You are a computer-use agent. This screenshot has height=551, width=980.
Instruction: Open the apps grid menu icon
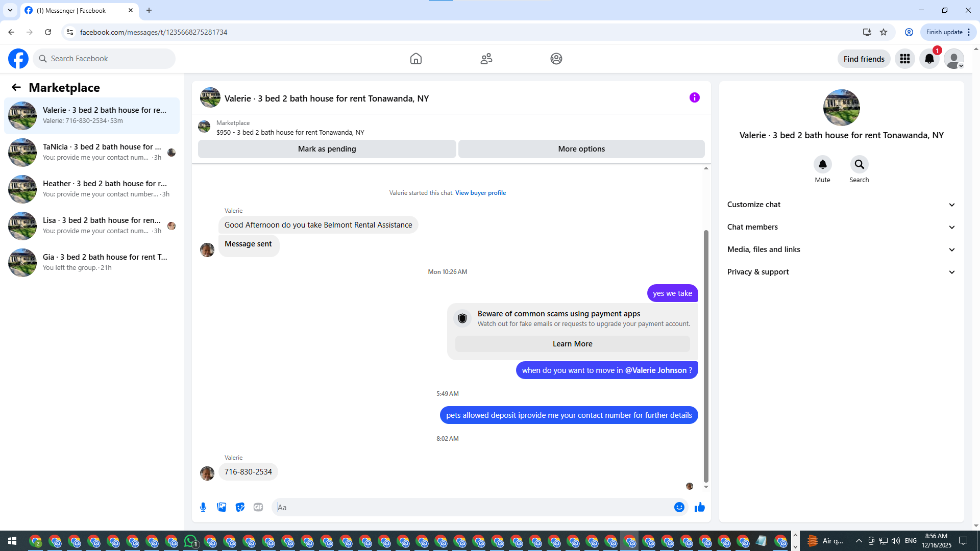[x=905, y=59]
